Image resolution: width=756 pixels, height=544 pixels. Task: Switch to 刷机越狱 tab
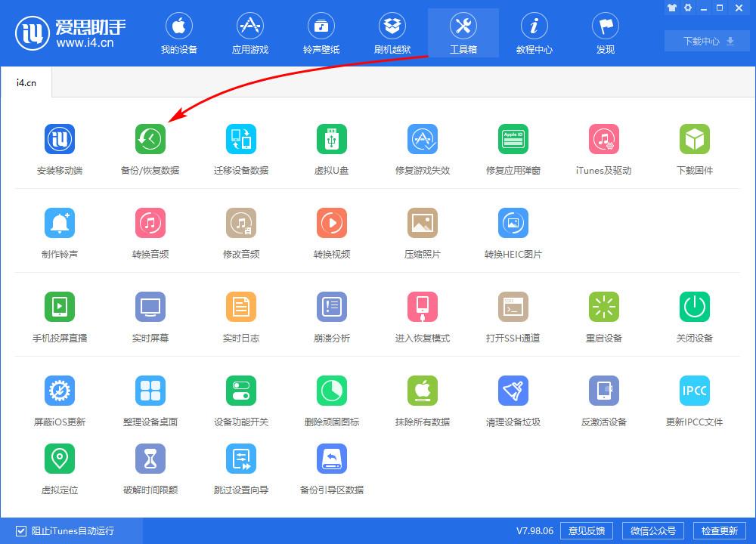coord(392,33)
